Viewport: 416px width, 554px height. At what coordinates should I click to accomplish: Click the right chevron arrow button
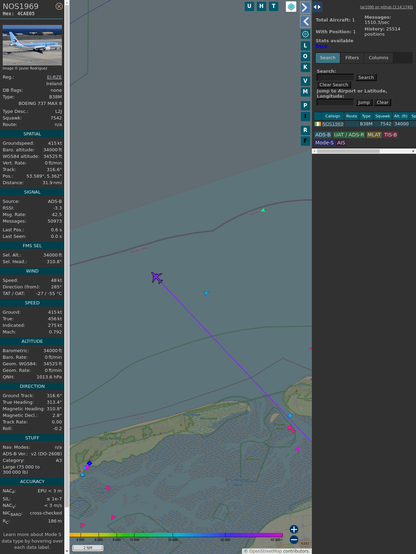[x=305, y=7]
